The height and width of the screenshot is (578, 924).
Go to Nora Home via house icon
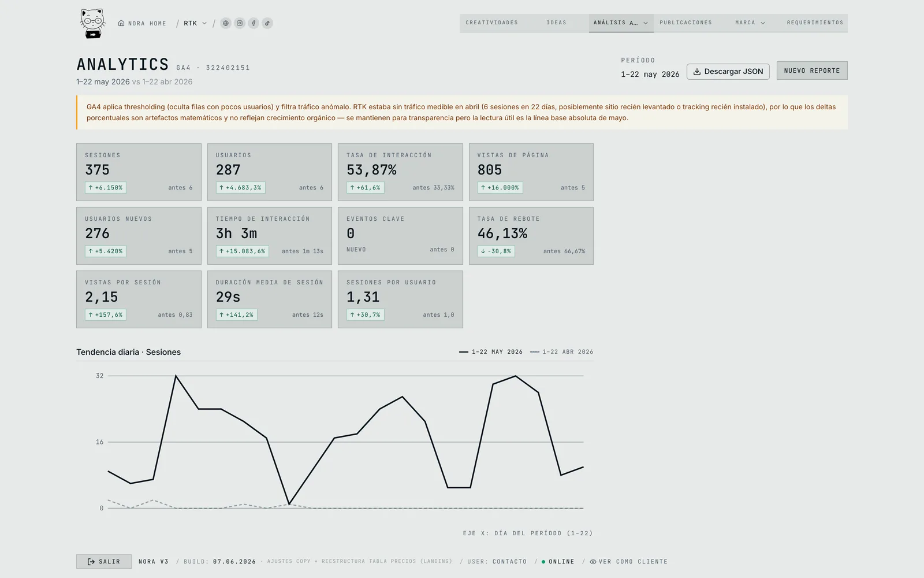click(121, 23)
